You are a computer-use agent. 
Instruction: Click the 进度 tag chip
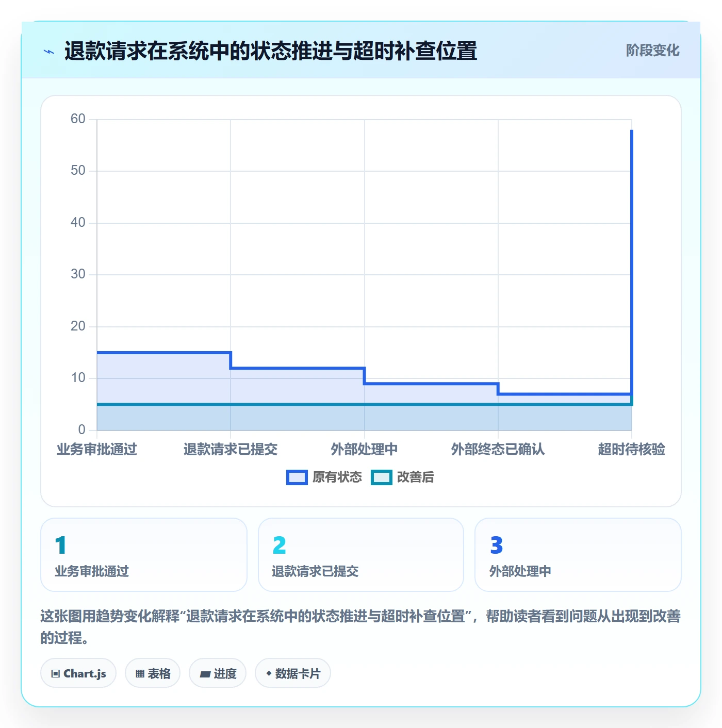tap(218, 673)
